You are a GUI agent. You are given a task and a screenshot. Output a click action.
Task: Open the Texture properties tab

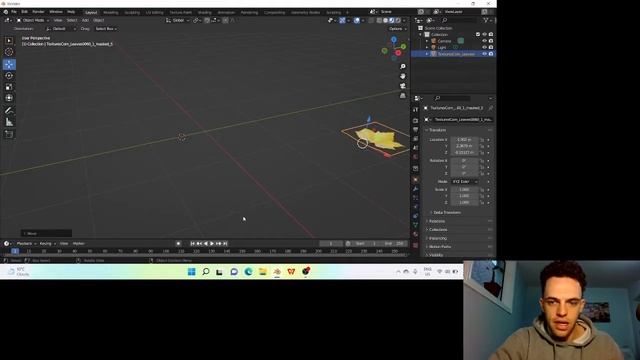click(x=416, y=245)
